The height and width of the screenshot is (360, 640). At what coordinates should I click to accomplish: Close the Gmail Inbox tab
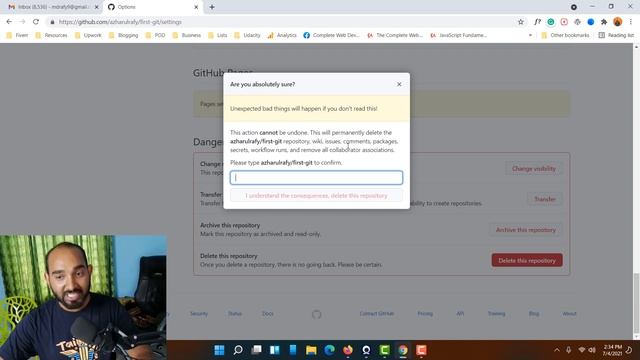tap(97, 7)
